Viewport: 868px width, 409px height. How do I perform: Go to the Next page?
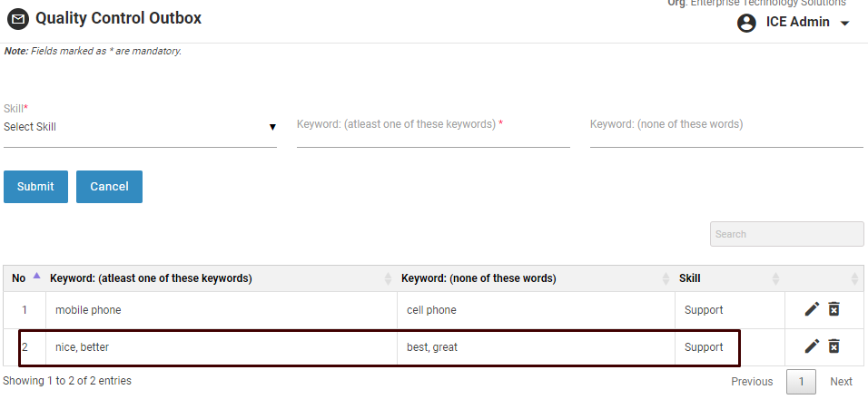(x=841, y=382)
